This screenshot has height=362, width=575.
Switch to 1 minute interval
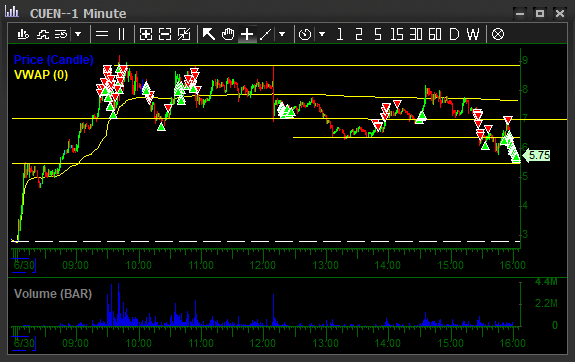340,34
